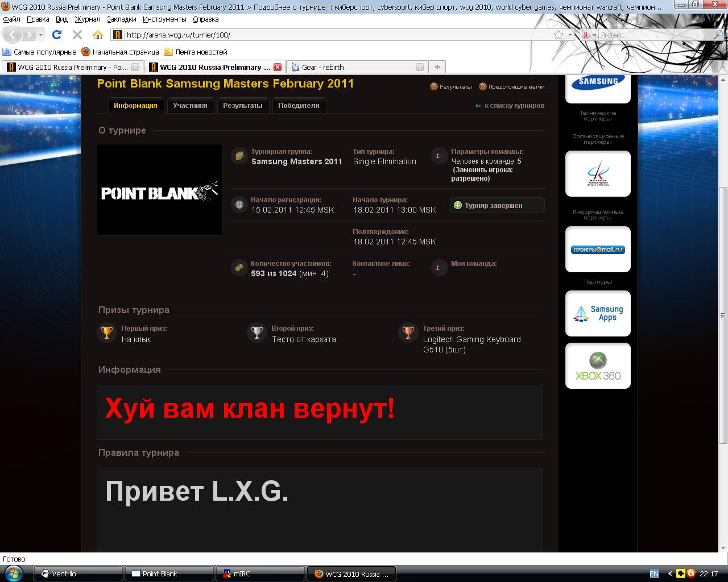Select the Информация tab

[135, 106]
